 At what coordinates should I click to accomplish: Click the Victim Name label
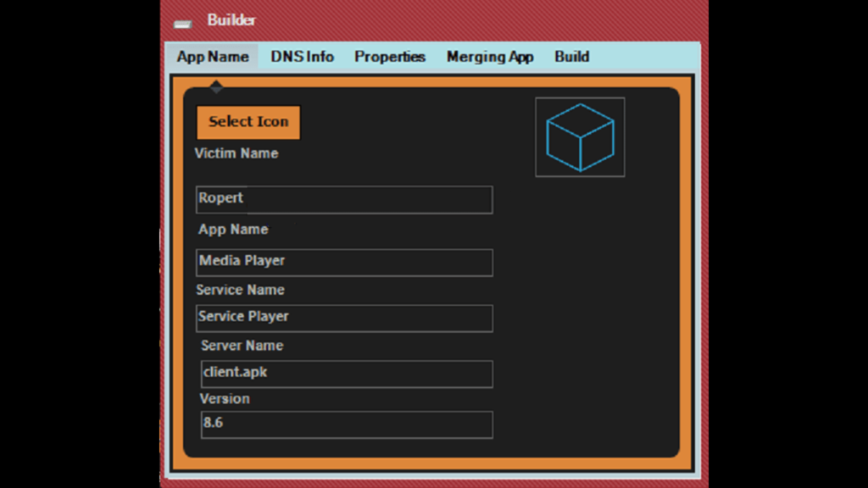pos(236,153)
